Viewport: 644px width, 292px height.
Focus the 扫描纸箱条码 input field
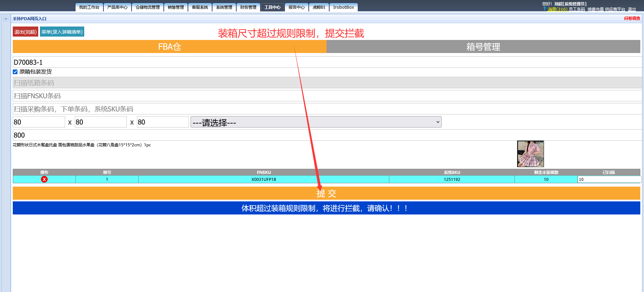point(327,83)
